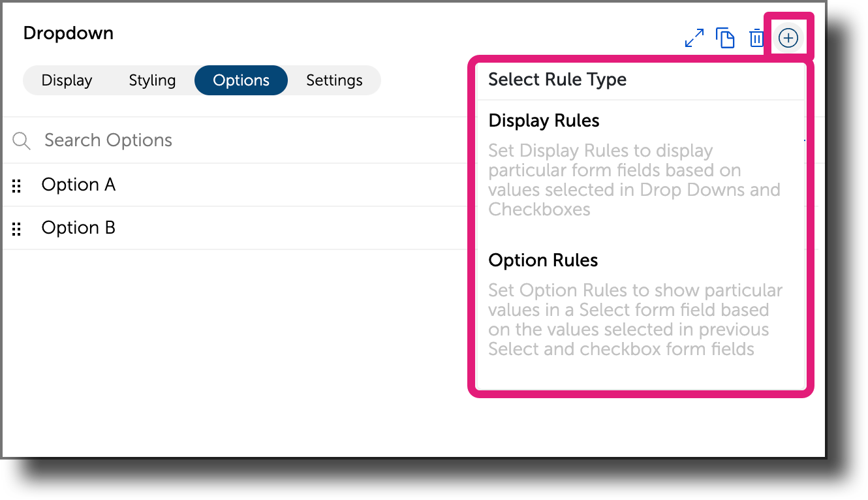Choose Display Rules as rule type
Screen dimensions: 868x500
[544, 121]
